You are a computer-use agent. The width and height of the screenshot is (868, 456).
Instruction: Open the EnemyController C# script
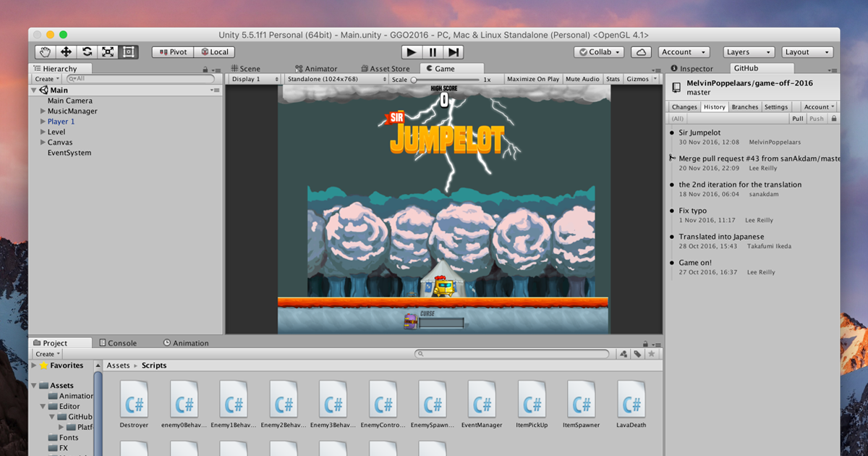(383, 399)
